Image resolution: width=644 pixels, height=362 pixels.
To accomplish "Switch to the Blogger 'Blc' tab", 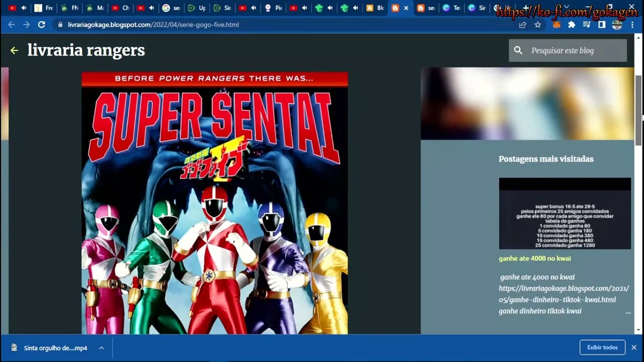I will point(375,8).
